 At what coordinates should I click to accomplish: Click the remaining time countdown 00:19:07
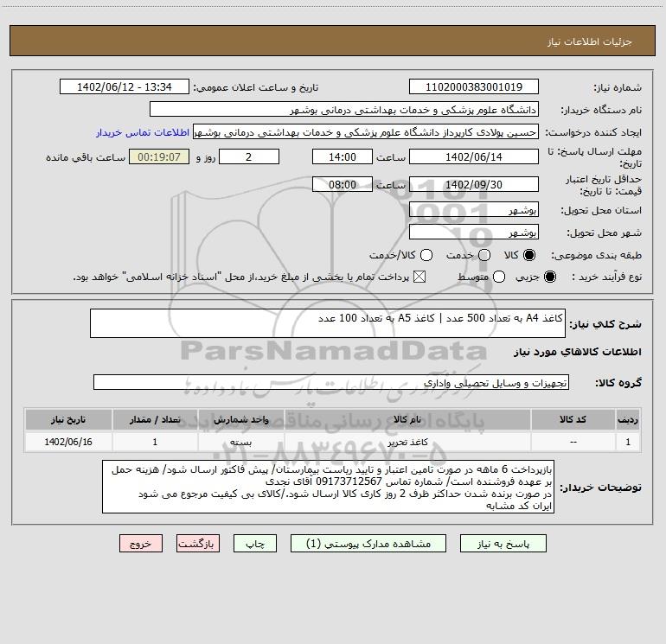click(159, 156)
